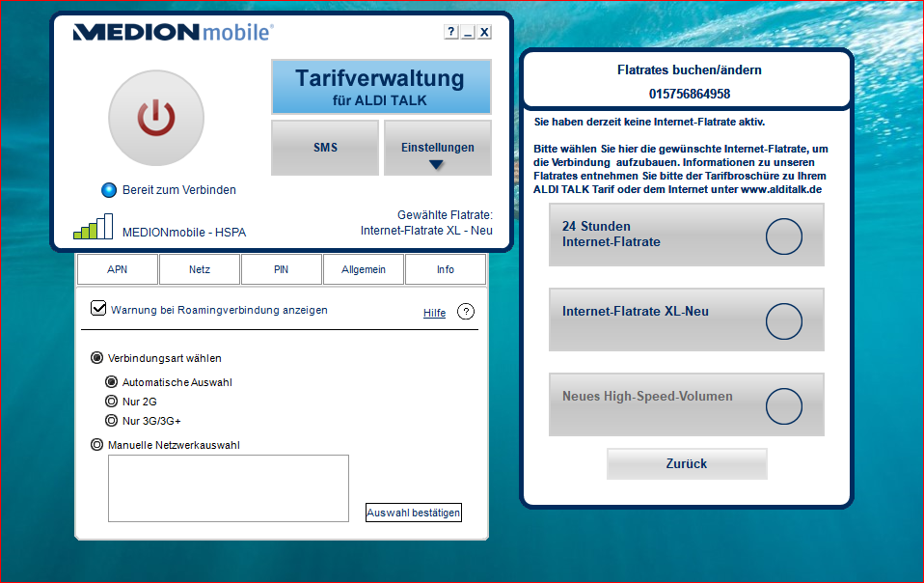Screen dimensions: 924x583
Task: Click the blue connection status indicator
Action: [x=109, y=190]
